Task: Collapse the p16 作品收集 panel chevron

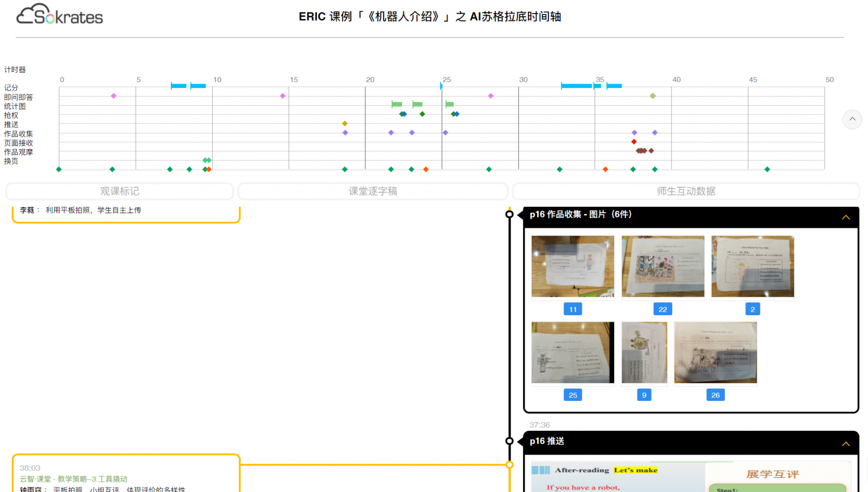Action: click(x=845, y=218)
